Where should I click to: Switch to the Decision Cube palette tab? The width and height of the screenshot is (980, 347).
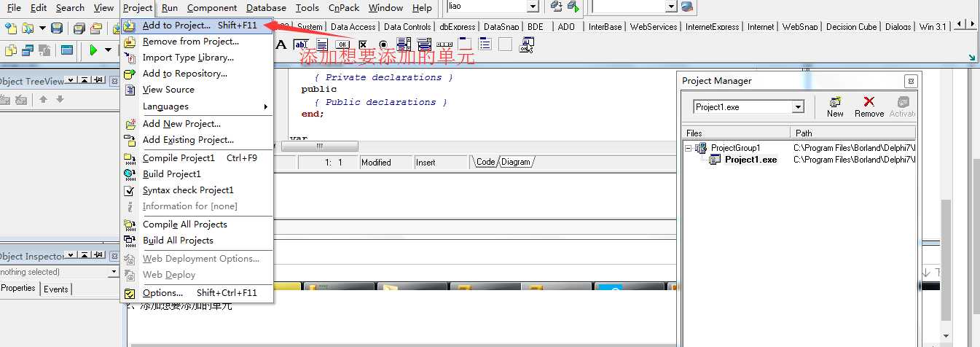tap(851, 27)
